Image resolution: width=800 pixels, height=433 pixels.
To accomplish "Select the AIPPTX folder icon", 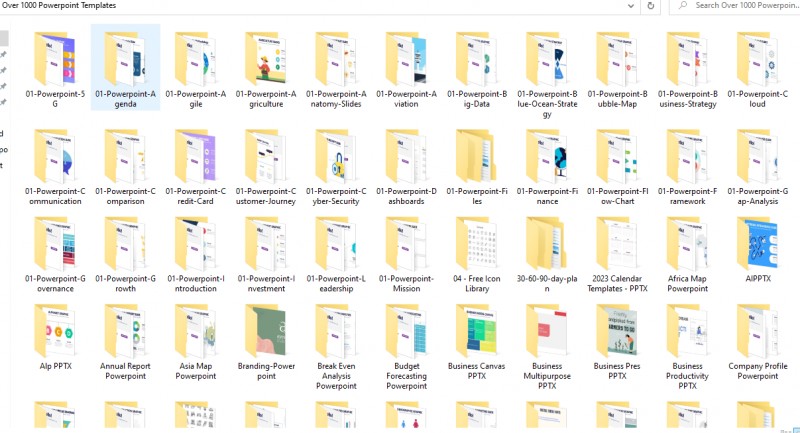I will tap(758, 243).
